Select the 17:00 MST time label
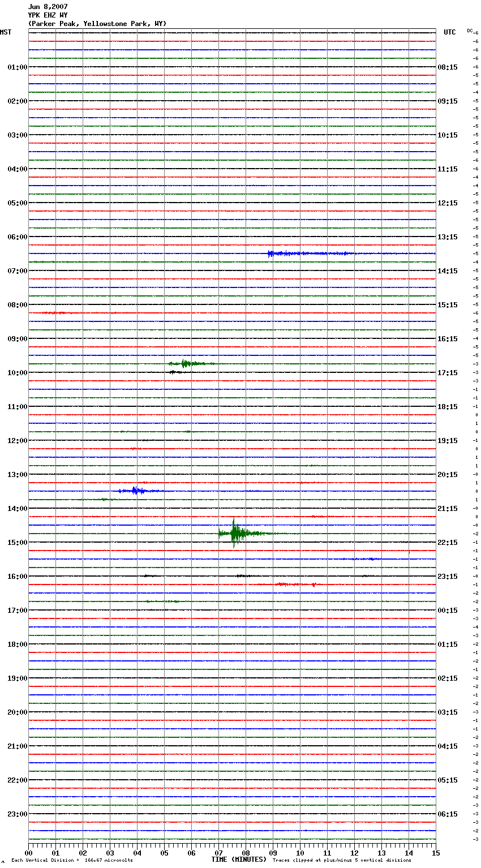481x868 pixels. coord(18,611)
